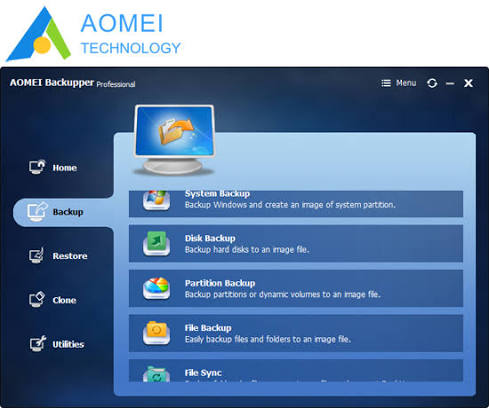Open the Restore sidebar icon
The height and width of the screenshot is (408, 489).
(36, 255)
